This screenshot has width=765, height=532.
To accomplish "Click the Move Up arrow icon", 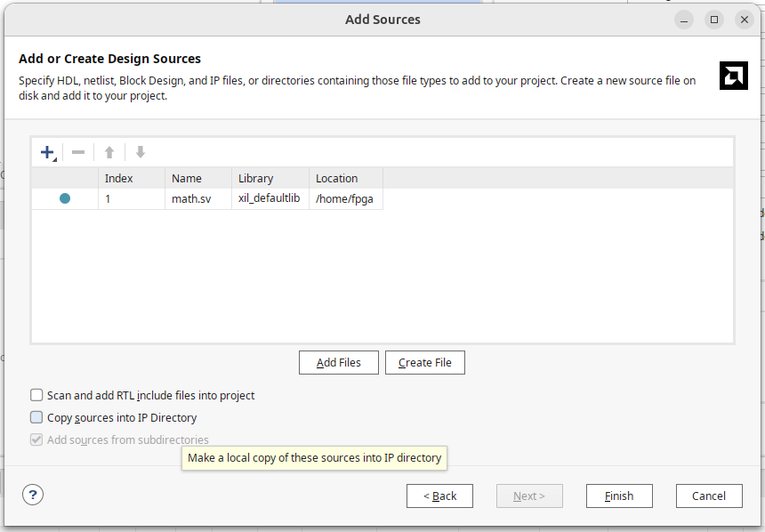I will coord(109,152).
